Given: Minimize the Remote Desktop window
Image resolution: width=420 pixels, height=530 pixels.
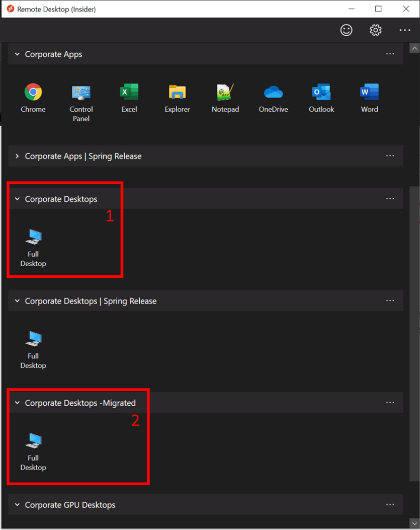Looking at the screenshot, I should [x=352, y=9].
